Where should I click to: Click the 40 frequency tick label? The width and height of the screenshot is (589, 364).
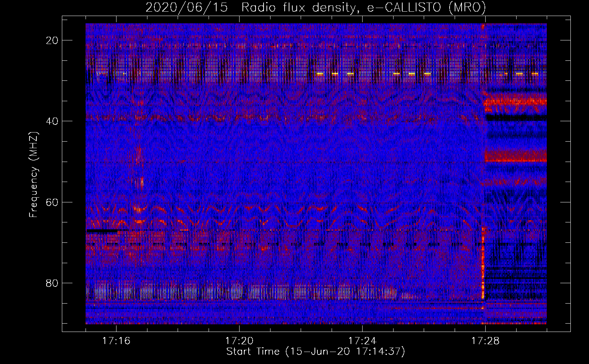tap(52, 121)
